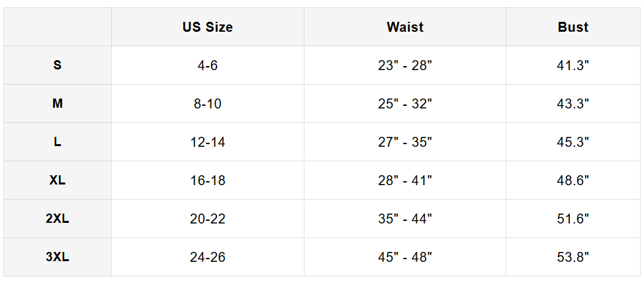Click the 41.3" bust measurement
The height and width of the screenshot is (283, 644).
(x=573, y=65)
